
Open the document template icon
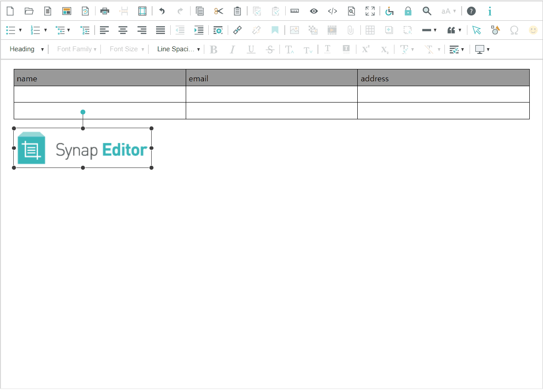(x=48, y=11)
